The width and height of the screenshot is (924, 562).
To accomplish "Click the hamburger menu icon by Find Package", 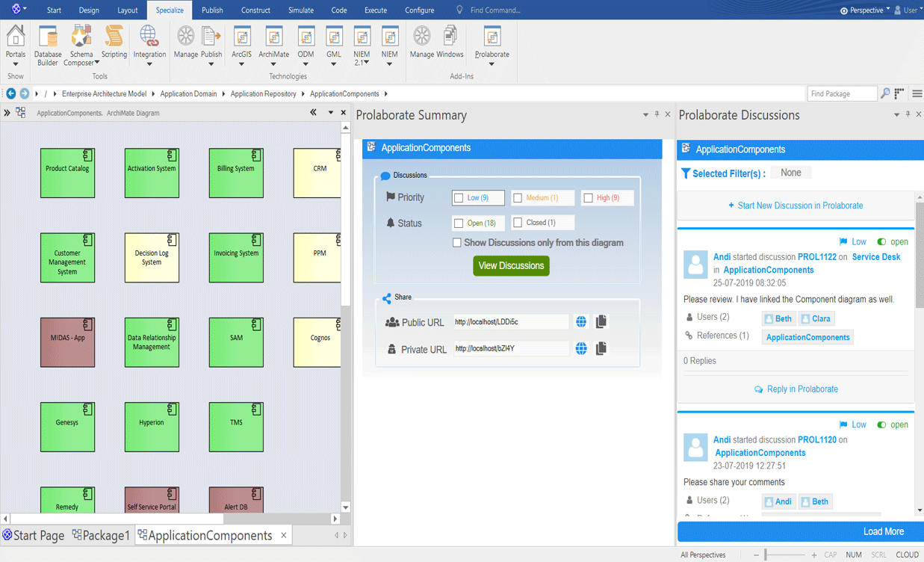I will tap(917, 93).
